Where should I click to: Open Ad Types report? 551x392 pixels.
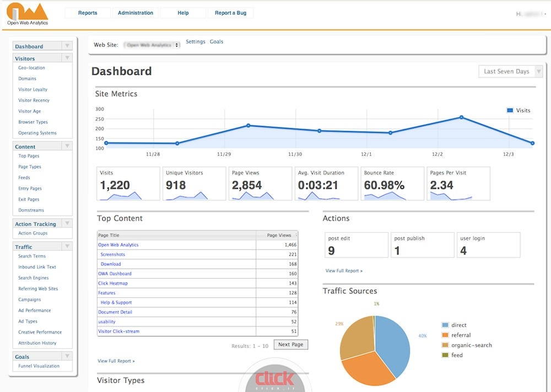point(28,322)
